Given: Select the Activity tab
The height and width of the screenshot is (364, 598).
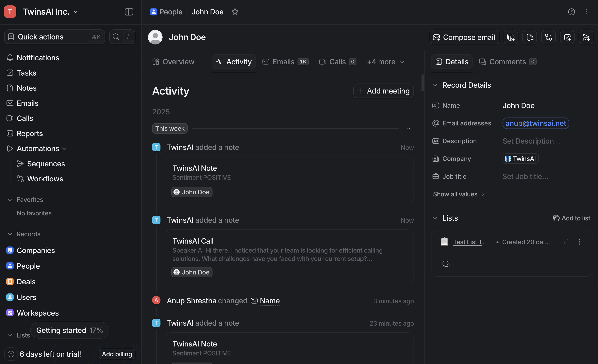Looking at the screenshot, I should [x=234, y=62].
